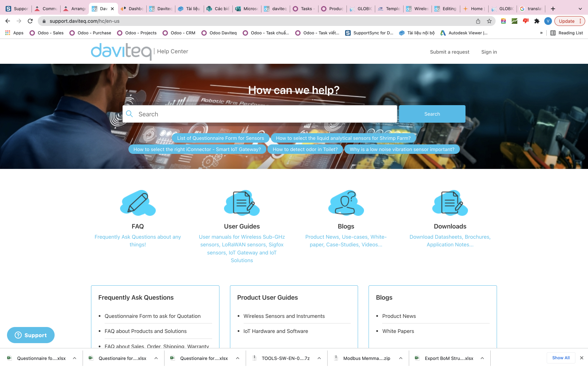
Task: Open Odoo - CRM bookmark
Action: [x=179, y=33]
